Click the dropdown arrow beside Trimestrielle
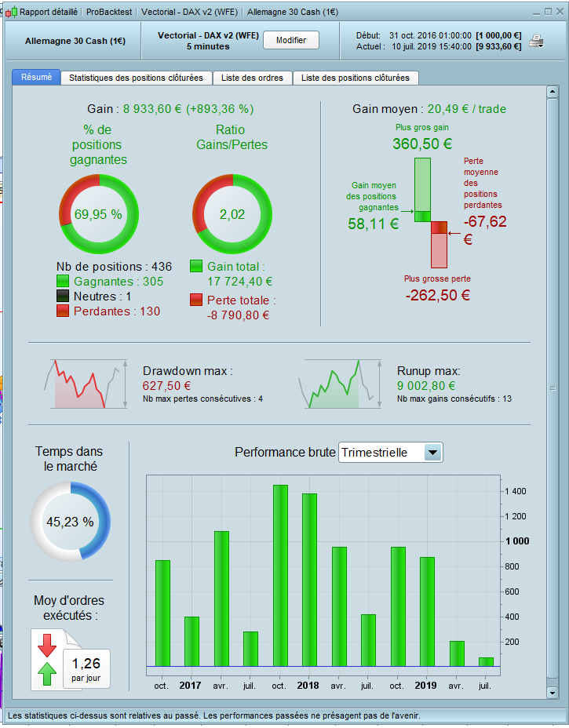 point(433,452)
